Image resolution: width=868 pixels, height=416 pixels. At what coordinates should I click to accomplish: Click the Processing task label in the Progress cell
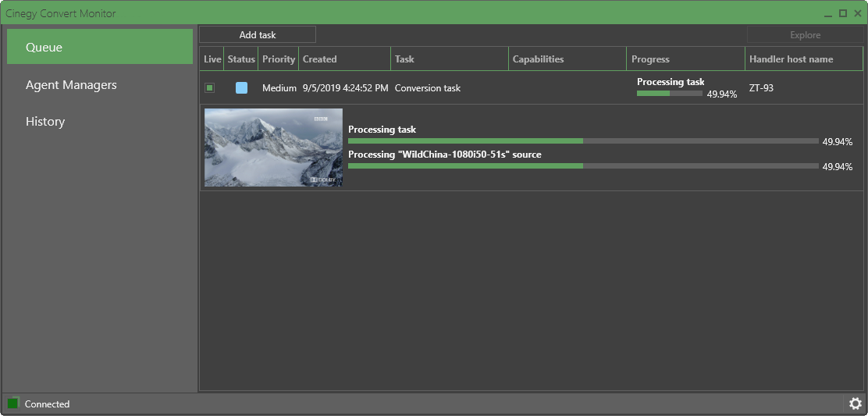[671, 82]
